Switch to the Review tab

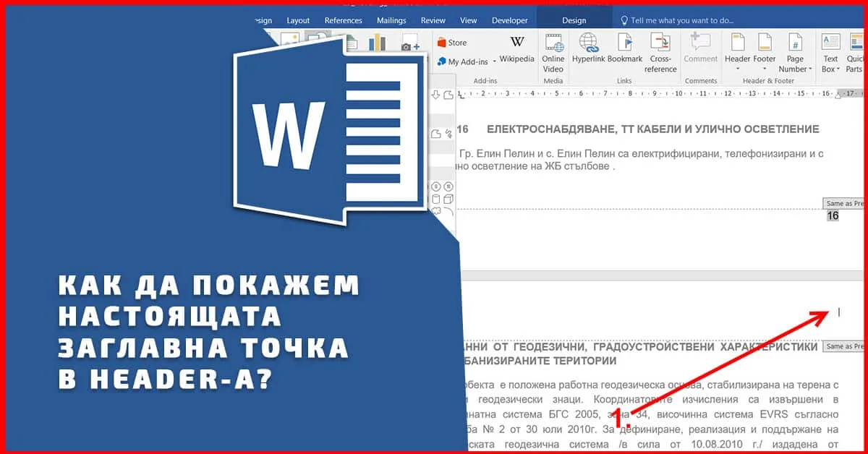tap(433, 21)
